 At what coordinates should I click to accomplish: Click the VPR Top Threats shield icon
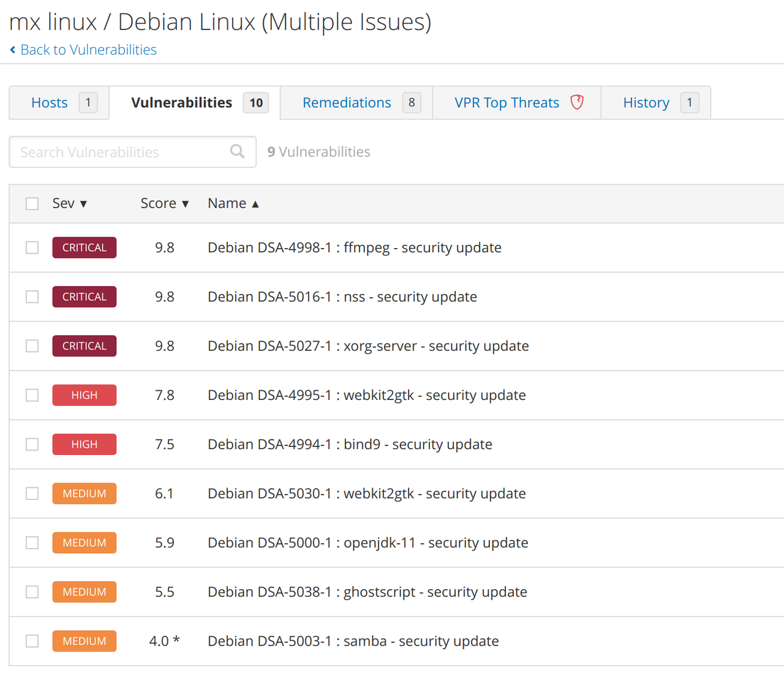point(576,102)
